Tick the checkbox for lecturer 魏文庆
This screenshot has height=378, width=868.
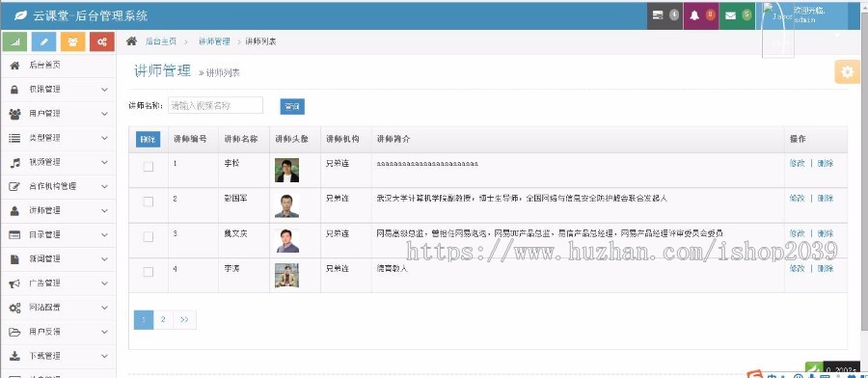pyautogui.click(x=149, y=237)
